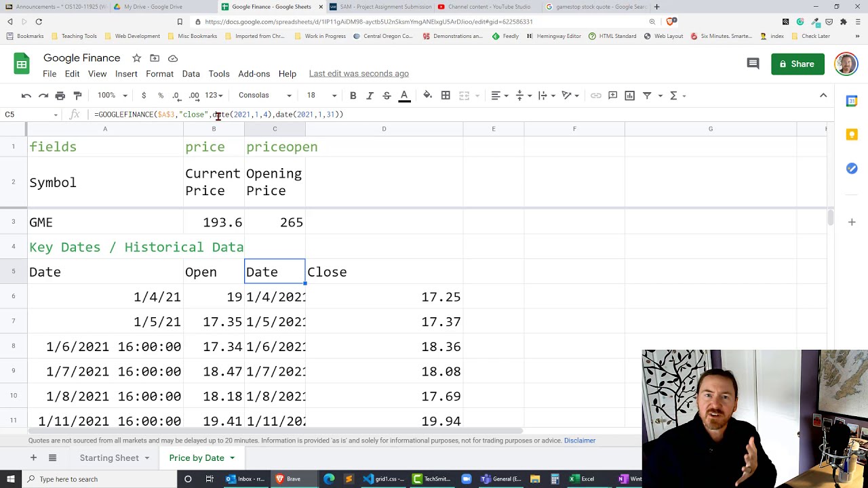Expand the Price by Date tab menu
This screenshot has height=488, width=868.
click(x=232, y=458)
